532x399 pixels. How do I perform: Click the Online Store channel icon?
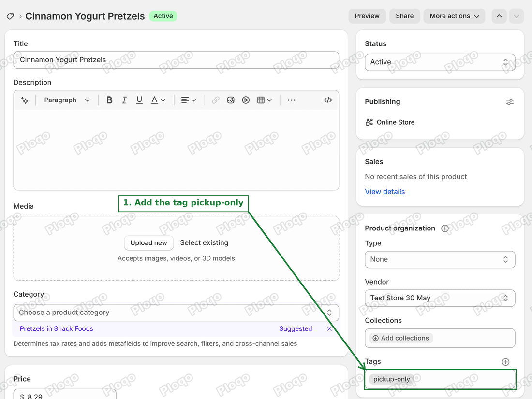click(369, 122)
